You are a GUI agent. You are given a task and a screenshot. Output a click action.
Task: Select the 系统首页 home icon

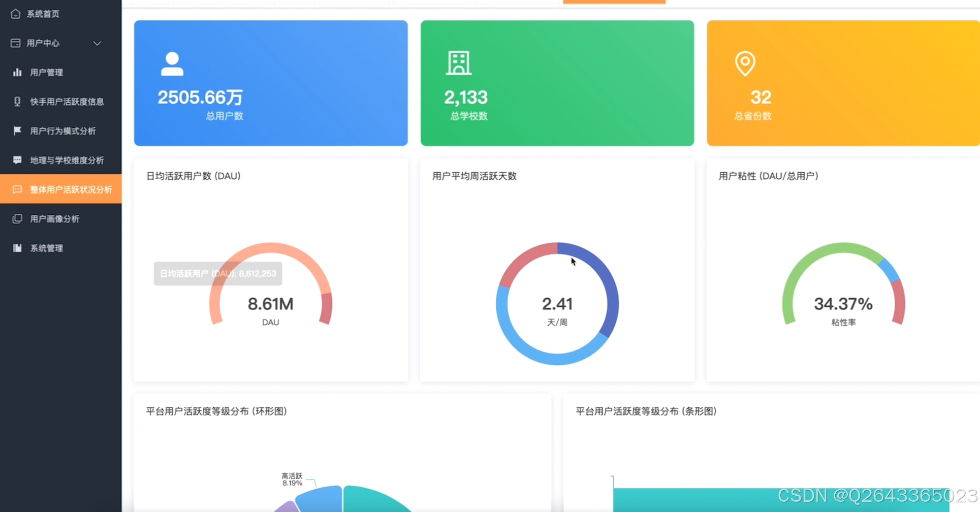pyautogui.click(x=15, y=14)
